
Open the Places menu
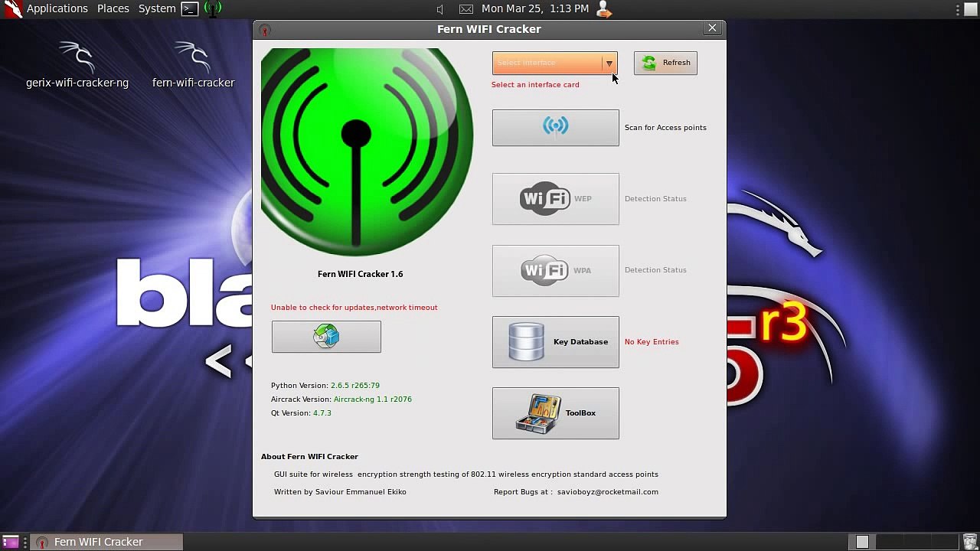point(113,8)
